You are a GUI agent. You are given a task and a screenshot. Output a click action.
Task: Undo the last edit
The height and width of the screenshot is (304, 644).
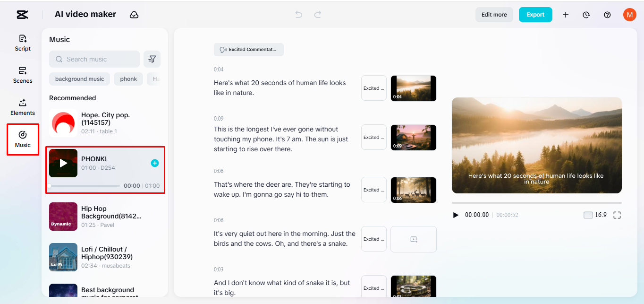[298, 15]
